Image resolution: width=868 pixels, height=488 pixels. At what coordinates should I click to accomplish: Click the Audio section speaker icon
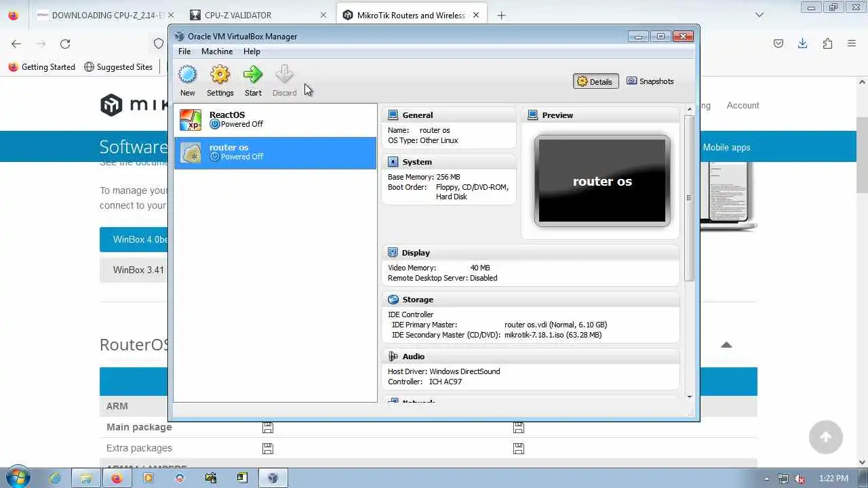(393, 357)
